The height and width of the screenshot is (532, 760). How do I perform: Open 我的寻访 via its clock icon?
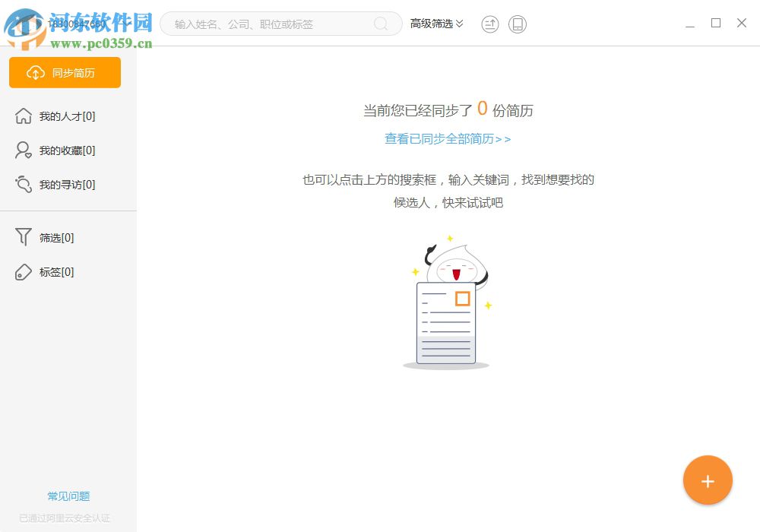pyautogui.click(x=22, y=184)
